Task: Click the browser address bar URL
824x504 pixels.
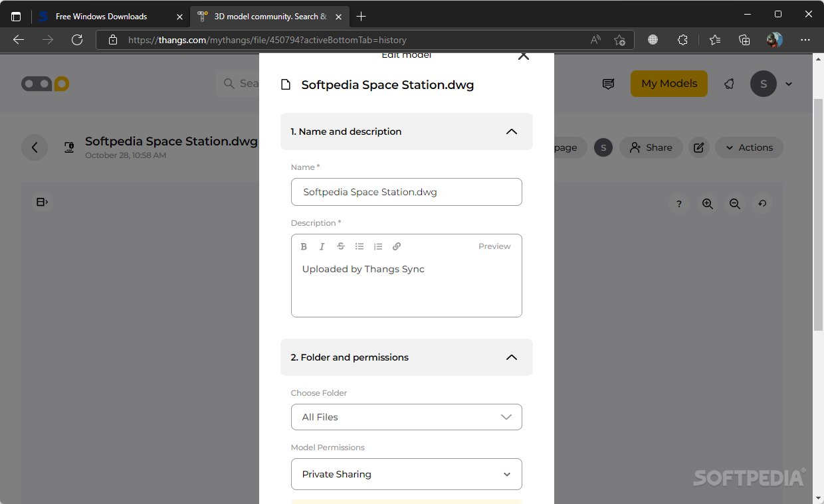Action: pos(267,40)
